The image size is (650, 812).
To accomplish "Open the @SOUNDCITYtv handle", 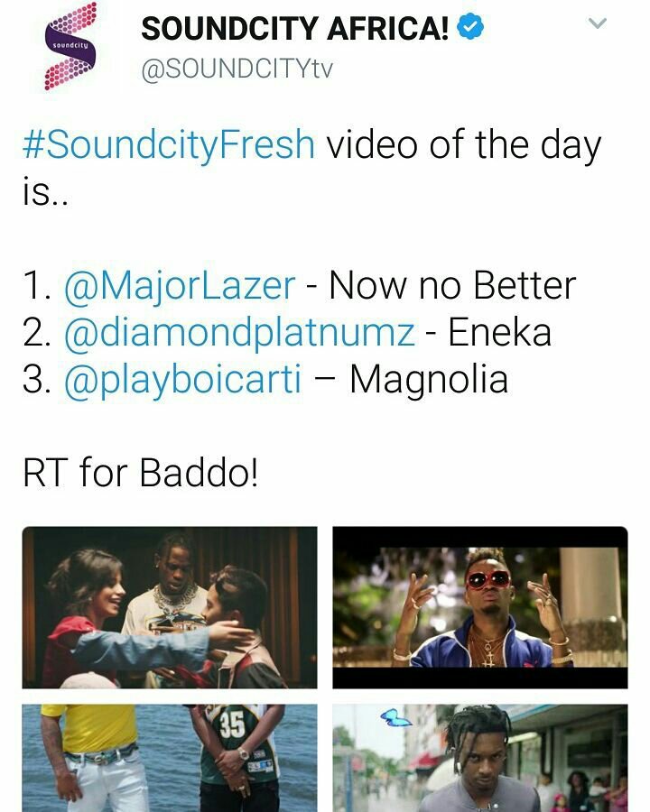I will (x=237, y=69).
